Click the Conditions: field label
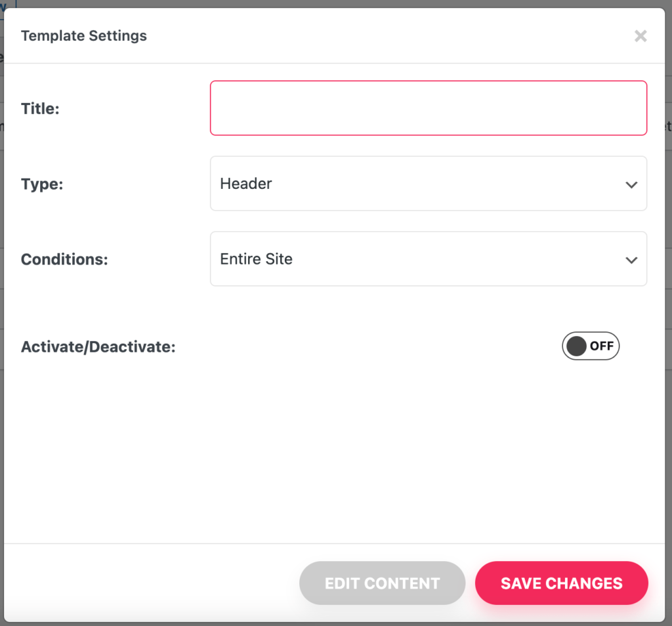The image size is (672, 626). click(x=64, y=260)
